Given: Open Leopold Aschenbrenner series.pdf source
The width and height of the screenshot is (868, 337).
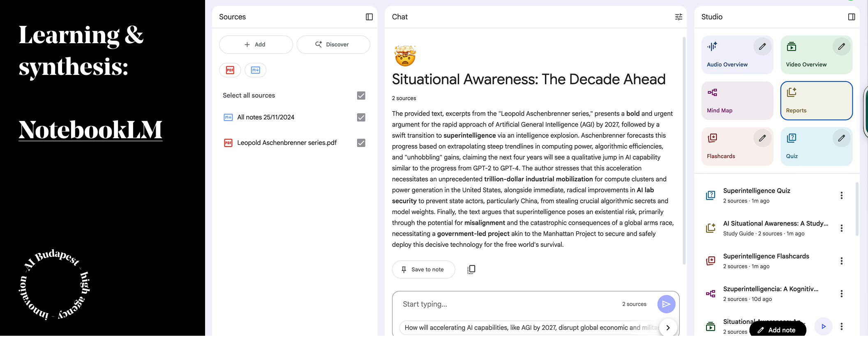Looking at the screenshot, I should tap(287, 143).
